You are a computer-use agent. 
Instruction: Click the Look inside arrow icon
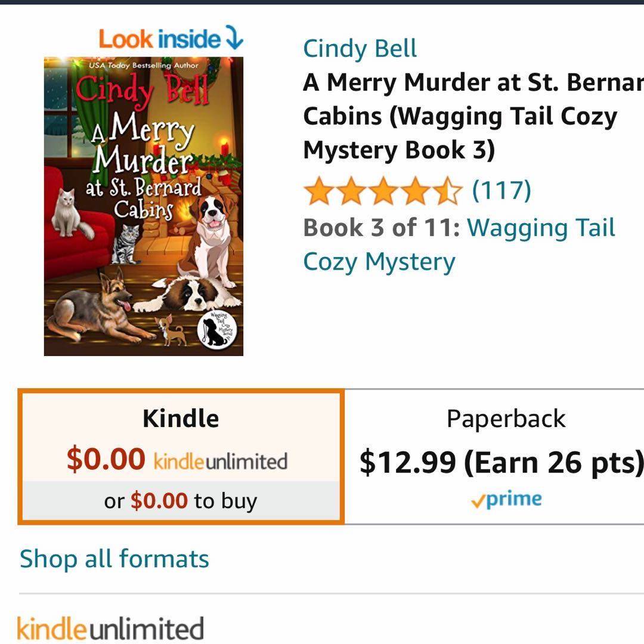[x=234, y=40]
